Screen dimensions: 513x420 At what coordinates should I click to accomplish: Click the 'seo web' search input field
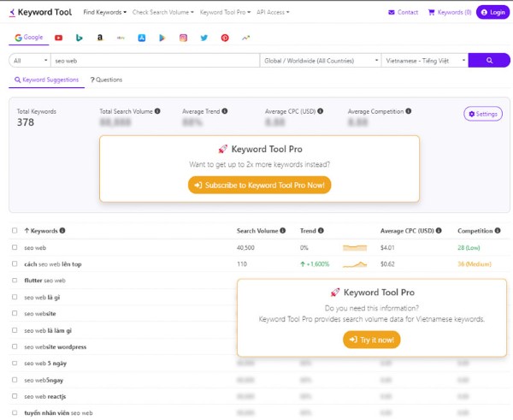click(155, 61)
